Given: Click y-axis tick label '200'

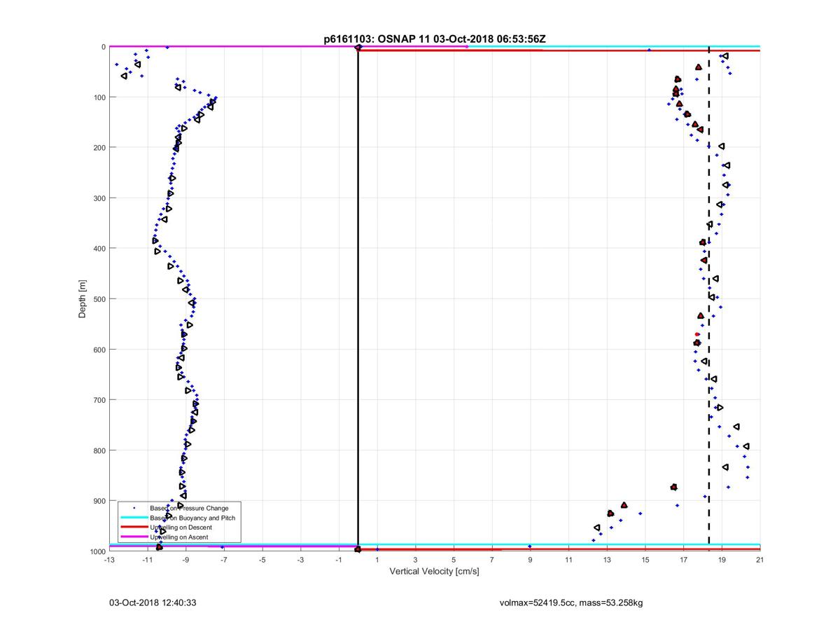Looking at the screenshot, I should [x=98, y=148].
